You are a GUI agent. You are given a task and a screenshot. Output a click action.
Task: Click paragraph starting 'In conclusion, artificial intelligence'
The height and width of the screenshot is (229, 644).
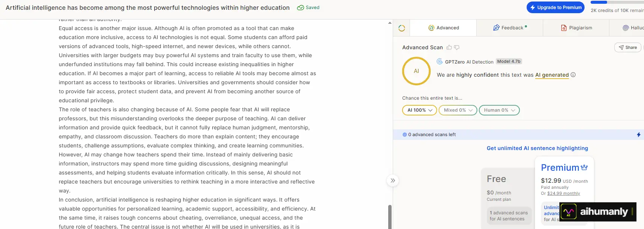(187, 213)
